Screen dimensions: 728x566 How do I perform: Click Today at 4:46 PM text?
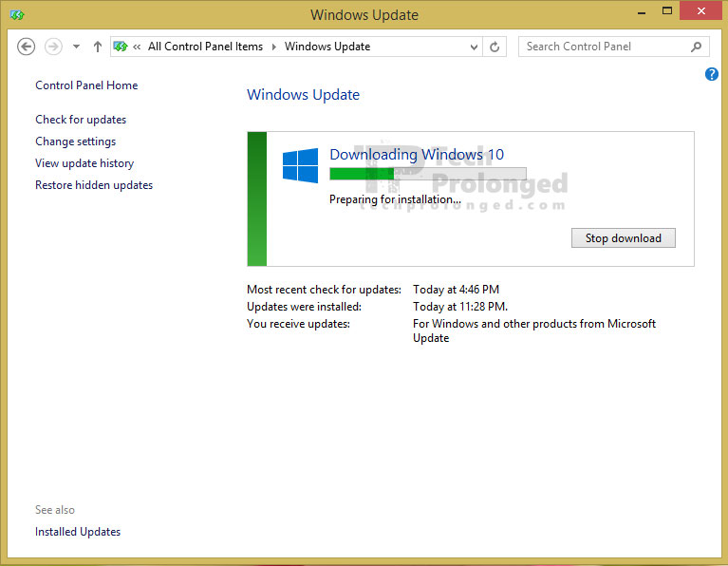coord(456,290)
